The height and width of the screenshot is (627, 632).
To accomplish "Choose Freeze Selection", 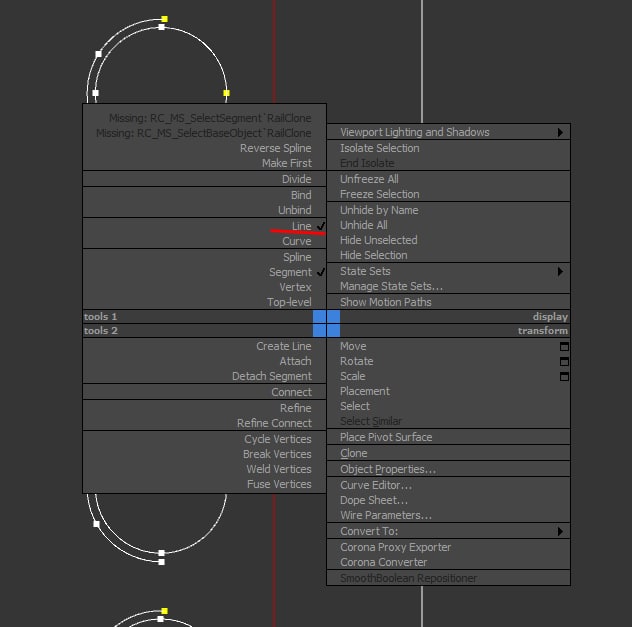I will pyautogui.click(x=380, y=194).
